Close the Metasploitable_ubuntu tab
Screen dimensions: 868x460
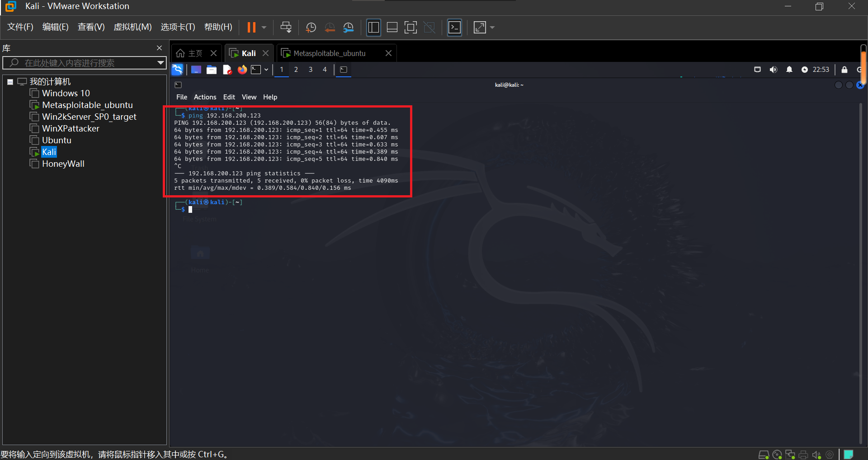click(x=388, y=53)
